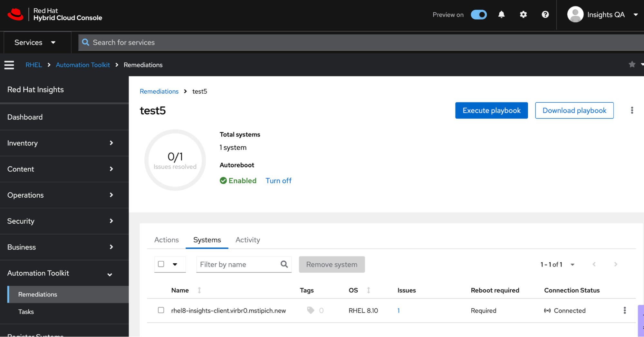Sort the systems table by Name

point(180,290)
